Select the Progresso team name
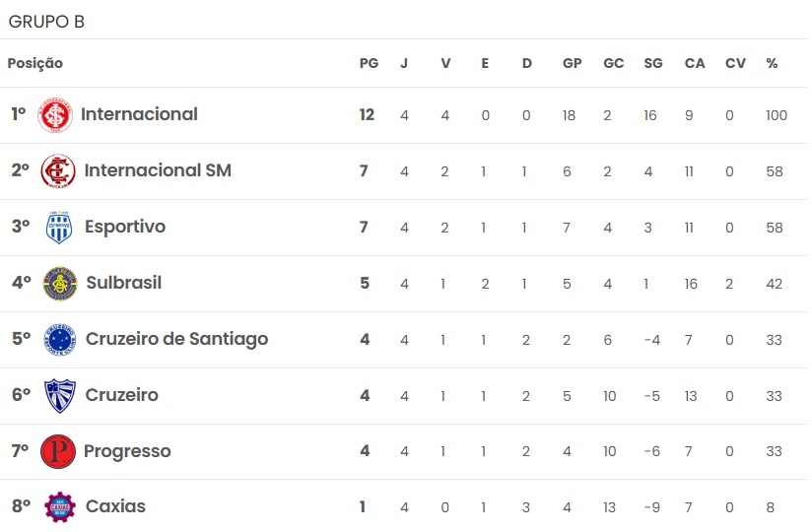This screenshot has height=532, width=812. [x=127, y=451]
